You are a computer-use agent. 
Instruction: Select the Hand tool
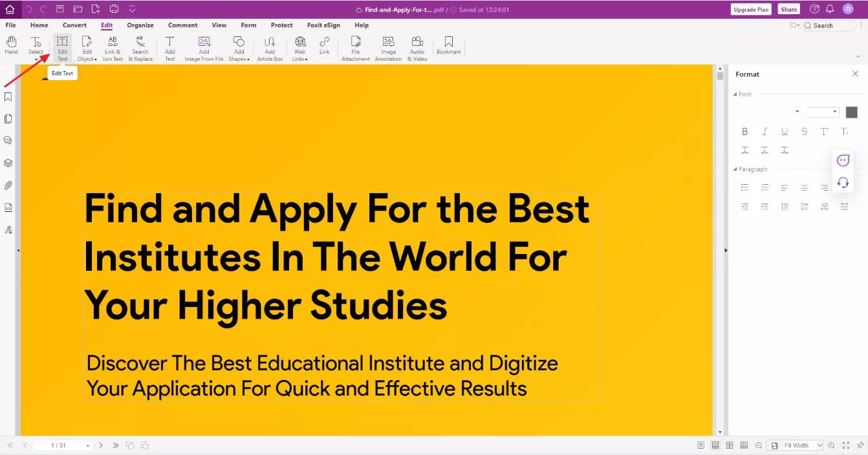click(12, 45)
